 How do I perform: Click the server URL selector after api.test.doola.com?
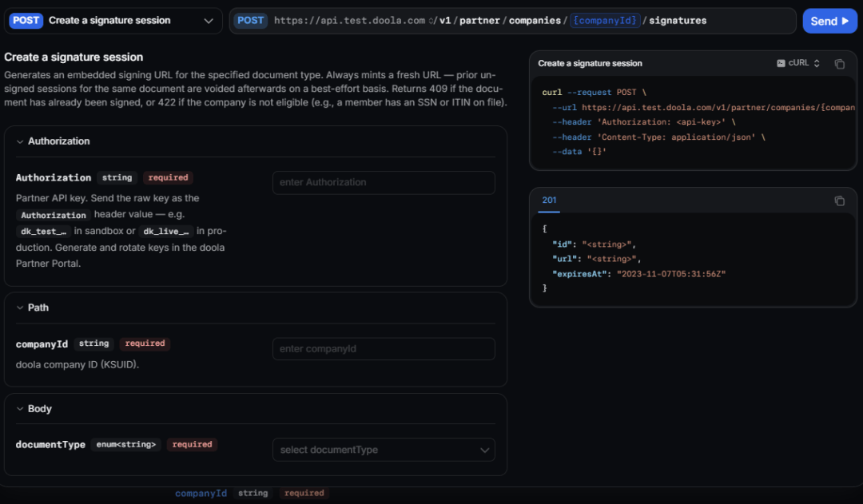pos(431,21)
